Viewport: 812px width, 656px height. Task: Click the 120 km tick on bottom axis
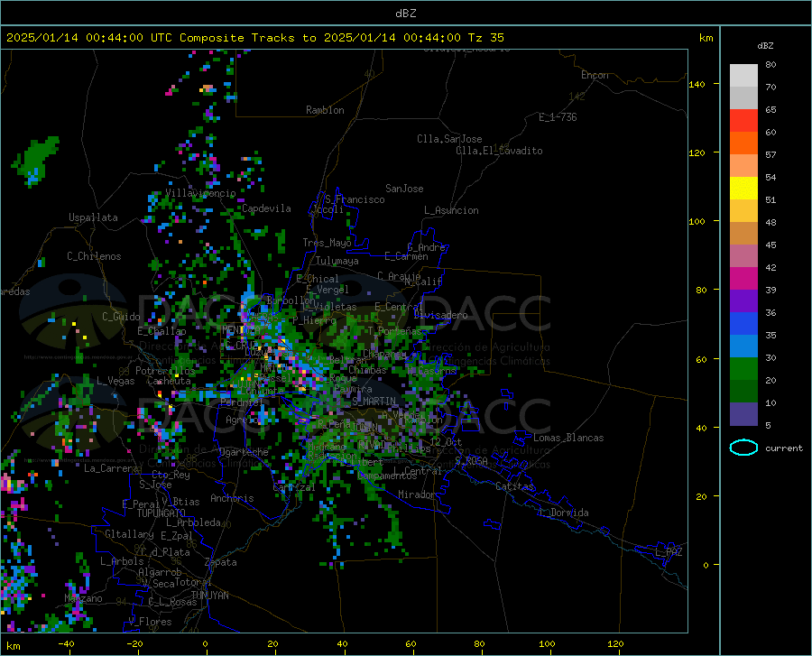(x=615, y=644)
